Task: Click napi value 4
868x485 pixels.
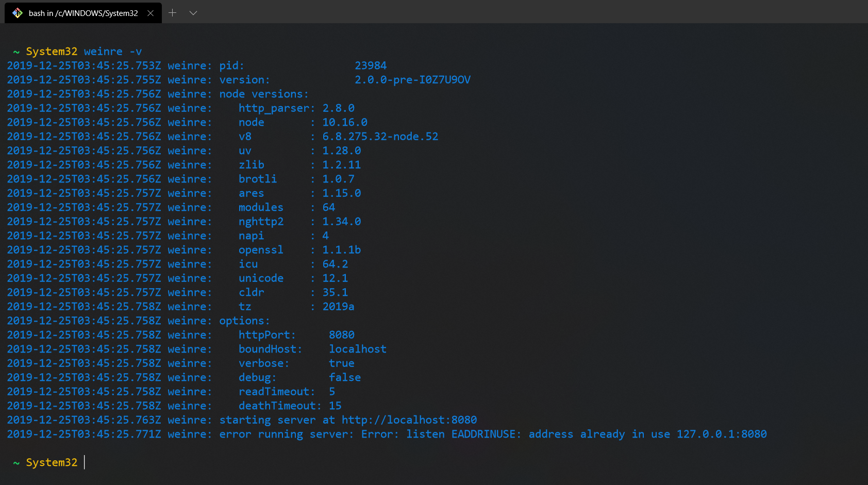Action: [x=326, y=236]
